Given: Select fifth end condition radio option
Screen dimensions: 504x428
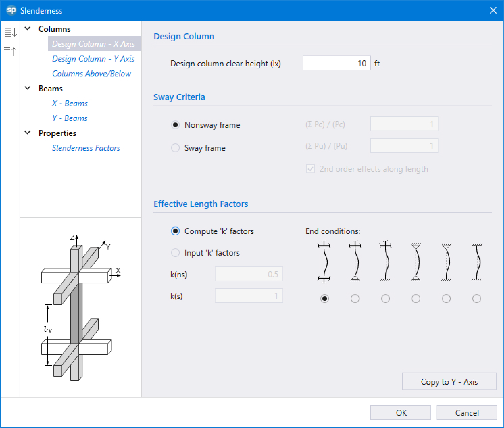Looking at the screenshot, I should (446, 298).
